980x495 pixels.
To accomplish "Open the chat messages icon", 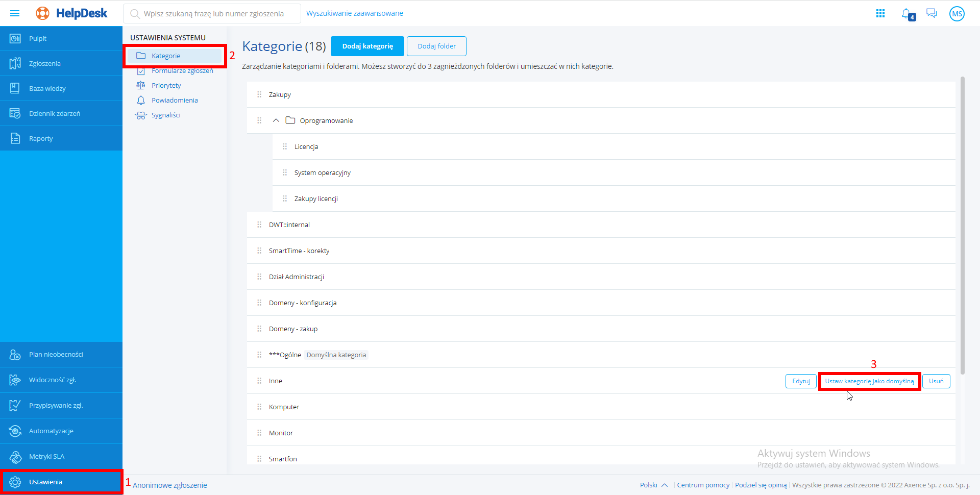I will click(x=932, y=13).
